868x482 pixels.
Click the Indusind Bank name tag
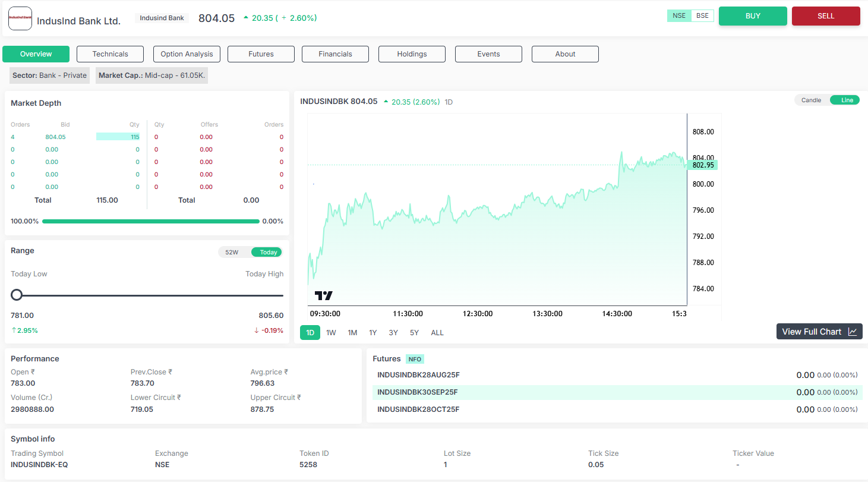[162, 18]
